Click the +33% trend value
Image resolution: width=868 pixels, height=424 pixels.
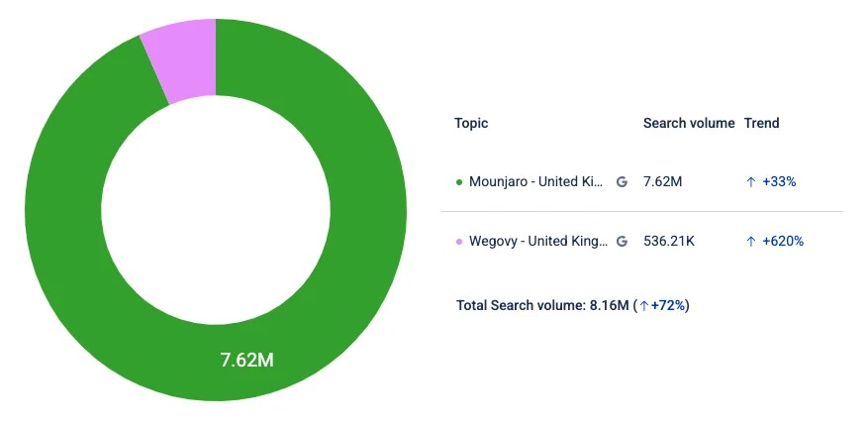(780, 182)
